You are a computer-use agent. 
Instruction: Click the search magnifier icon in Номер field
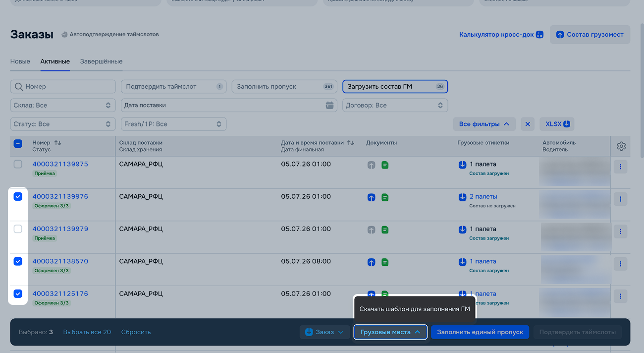(x=19, y=86)
